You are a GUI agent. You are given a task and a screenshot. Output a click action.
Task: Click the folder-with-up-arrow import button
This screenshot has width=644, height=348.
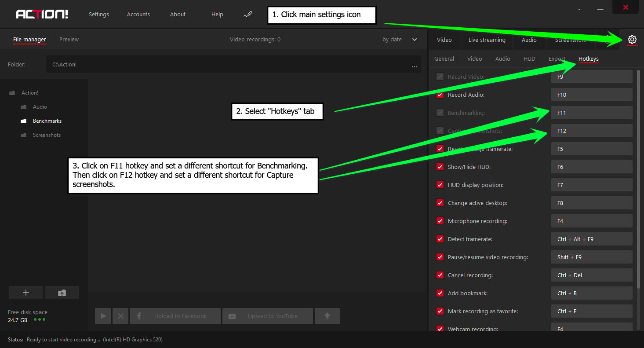tap(62, 293)
